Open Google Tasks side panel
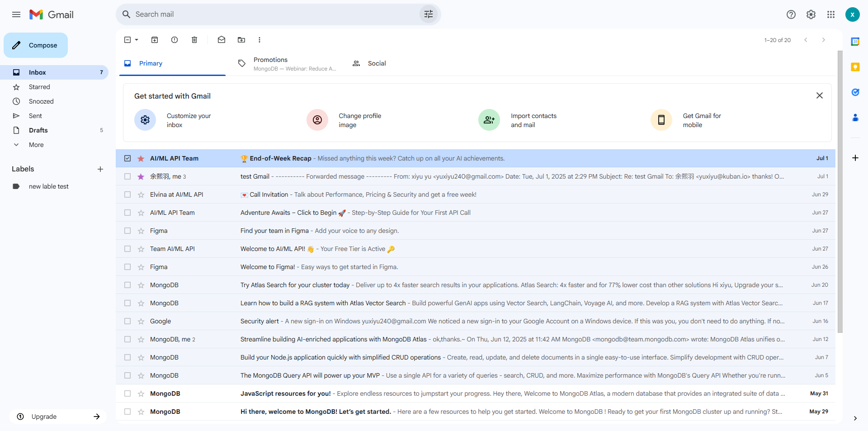 (855, 92)
